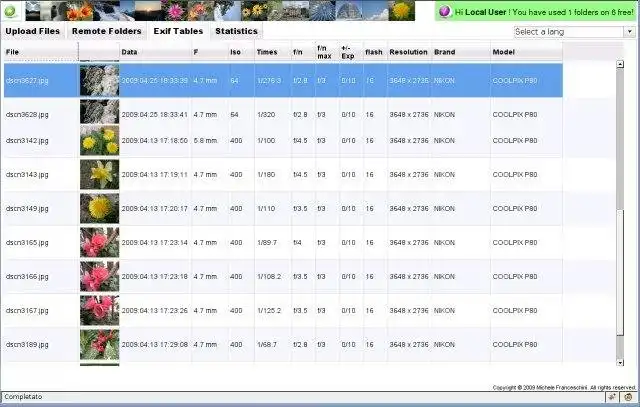Image resolution: width=640 pixels, height=407 pixels.
Task: Click 'NIKON' in dscn3143.jpg row
Action: click(x=444, y=175)
